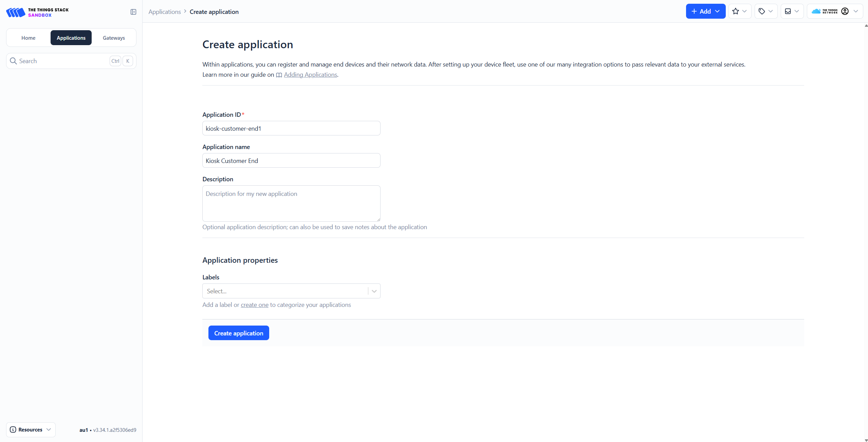Click the book icon beside Adding Applications
Screen dimensions: 868x442
click(x=279, y=75)
